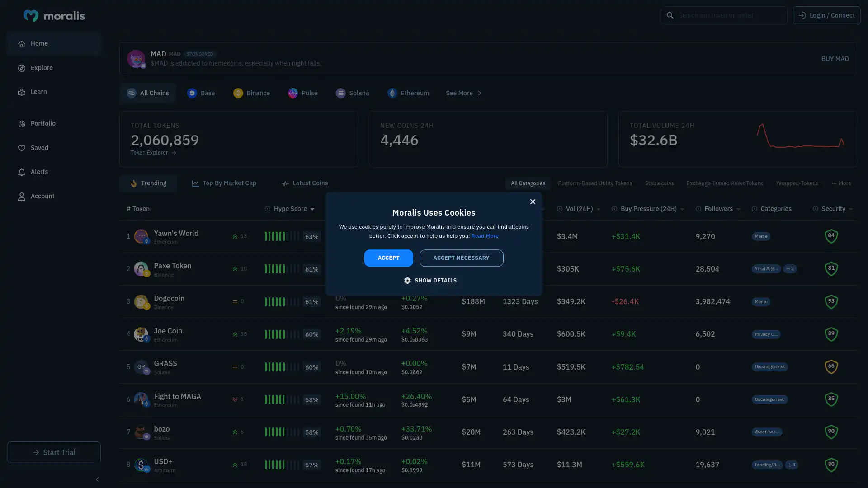Image resolution: width=868 pixels, height=488 pixels.
Task: Open the Latest Coins tab
Action: coord(305,183)
